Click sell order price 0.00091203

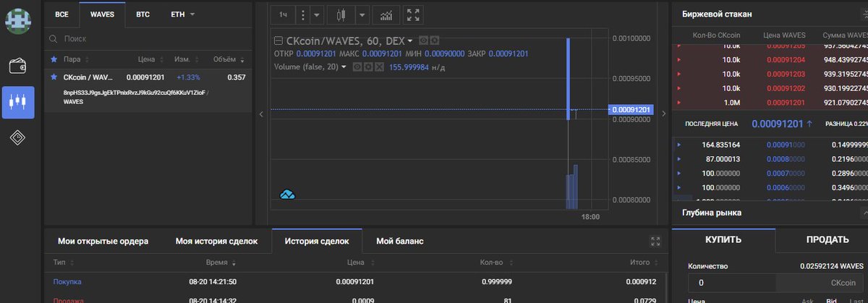[x=785, y=74]
